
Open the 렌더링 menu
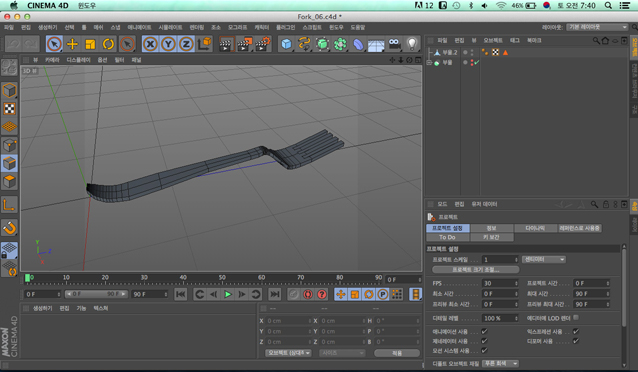tap(197, 27)
